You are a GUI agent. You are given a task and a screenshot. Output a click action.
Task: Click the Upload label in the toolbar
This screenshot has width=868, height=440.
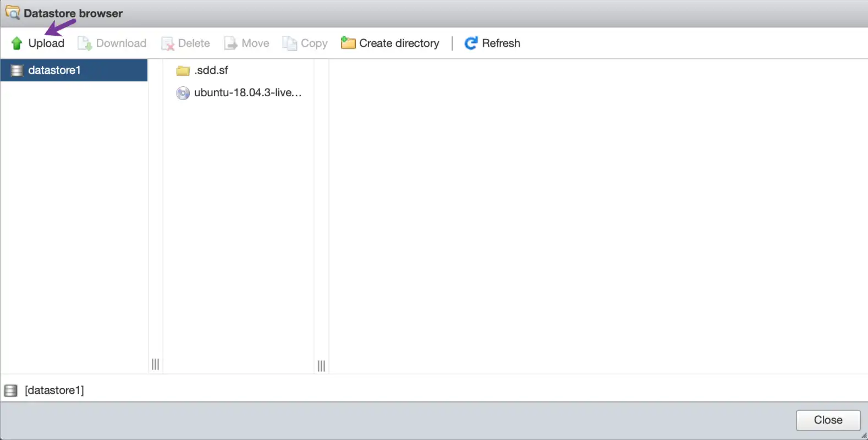click(x=46, y=43)
